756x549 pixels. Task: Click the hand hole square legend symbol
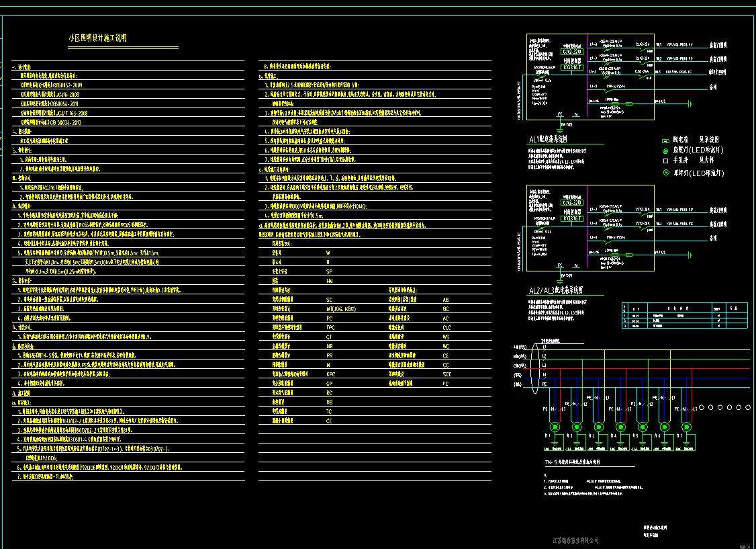pyautogui.click(x=665, y=161)
